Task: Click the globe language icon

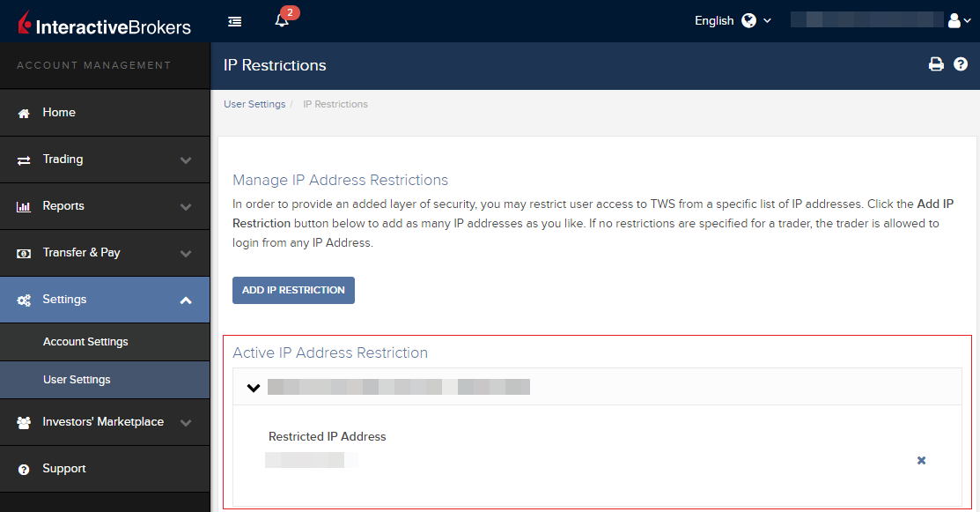Action: (x=748, y=20)
